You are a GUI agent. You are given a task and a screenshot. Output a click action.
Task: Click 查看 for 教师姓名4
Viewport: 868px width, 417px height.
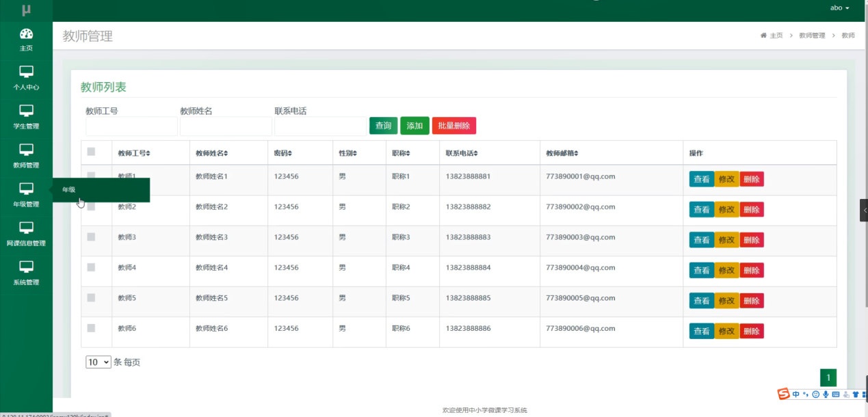(702, 270)
